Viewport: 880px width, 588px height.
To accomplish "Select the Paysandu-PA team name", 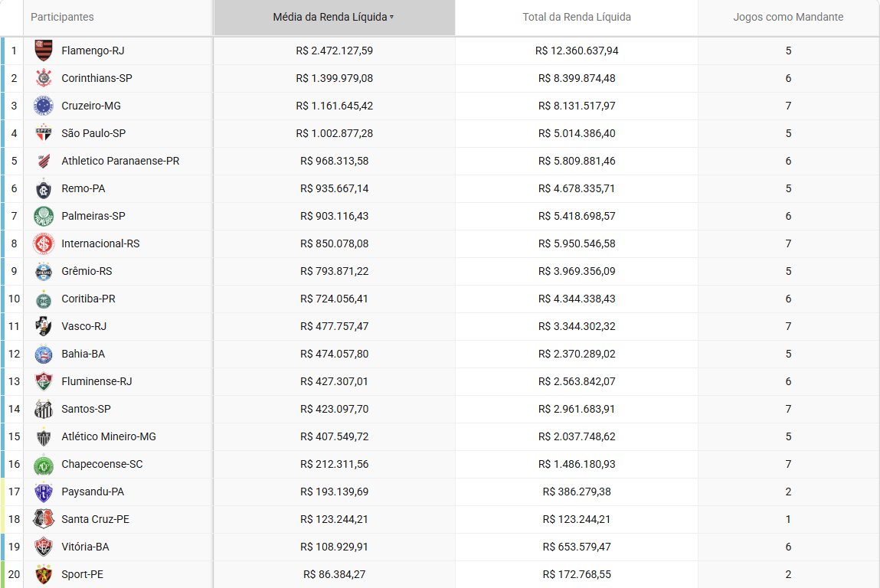I will [x=93, y=492].
